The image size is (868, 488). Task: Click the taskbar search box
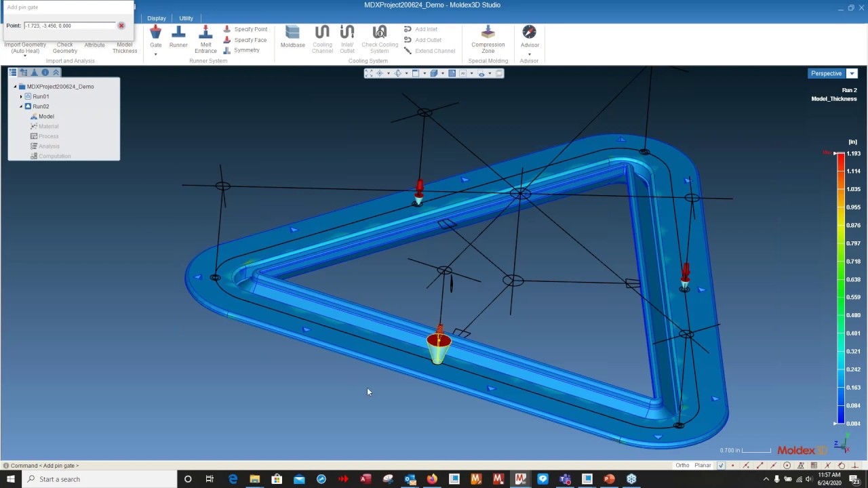pyautogui.click(x=98, y=479)
